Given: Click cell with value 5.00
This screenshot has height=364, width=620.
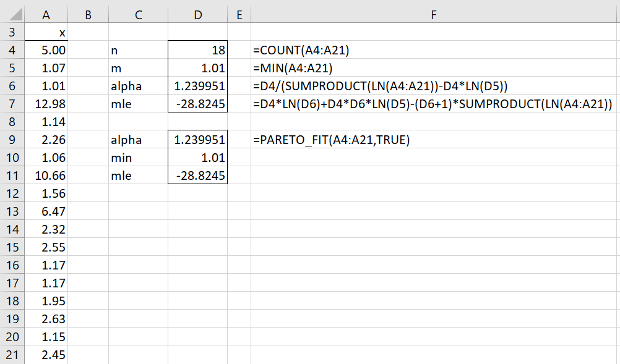Looking at the screenshot, I should pyautogui.click(x=46, y=51).
